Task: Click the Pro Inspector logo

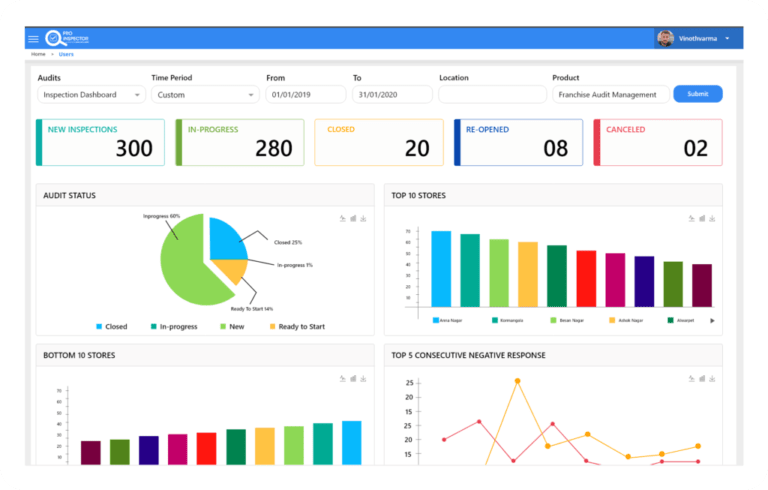Action: [67, 38]
